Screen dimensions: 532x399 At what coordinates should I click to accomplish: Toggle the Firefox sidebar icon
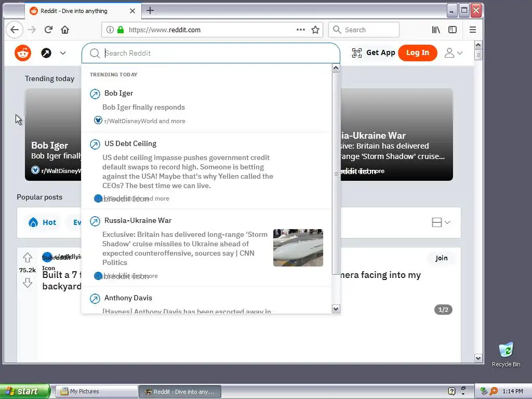tap(453, 30)
